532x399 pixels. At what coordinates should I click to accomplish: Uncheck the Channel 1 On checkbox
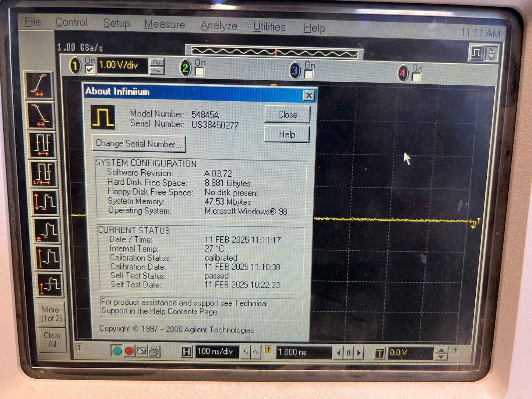(x=89, y=69)
